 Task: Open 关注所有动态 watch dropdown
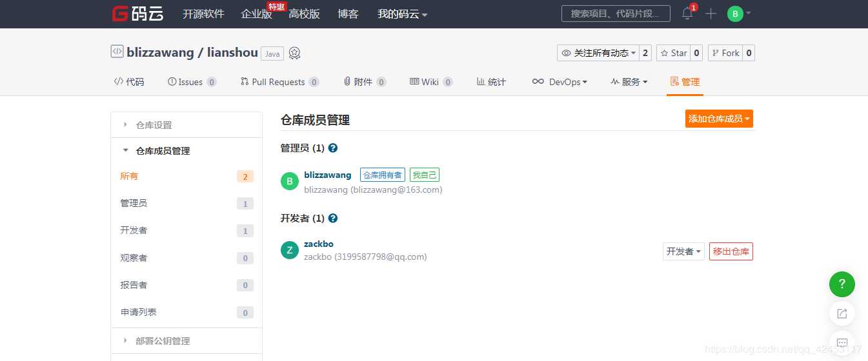[598, 53]
